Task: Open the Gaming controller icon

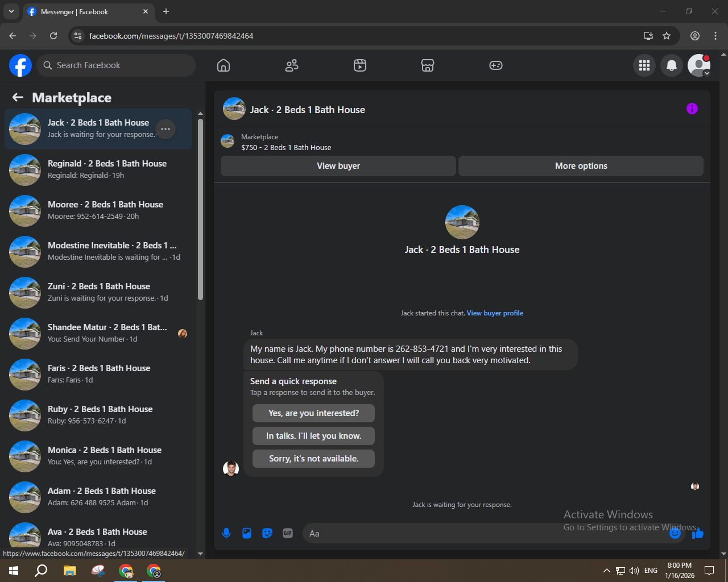Action: pos(496,65)
